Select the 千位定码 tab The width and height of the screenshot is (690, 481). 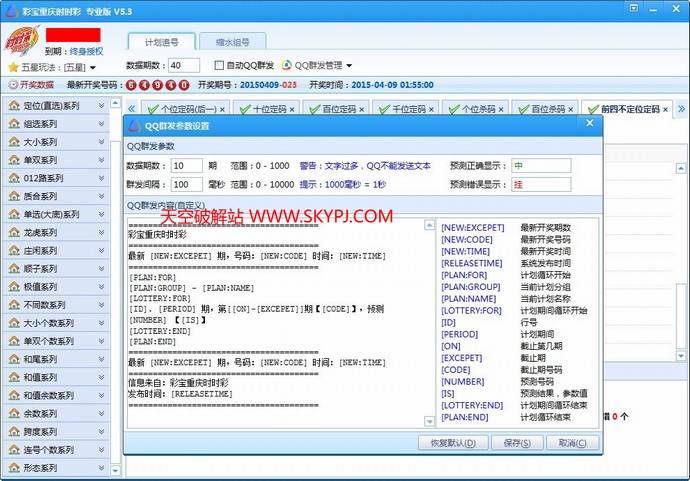(x=408, y=108)
